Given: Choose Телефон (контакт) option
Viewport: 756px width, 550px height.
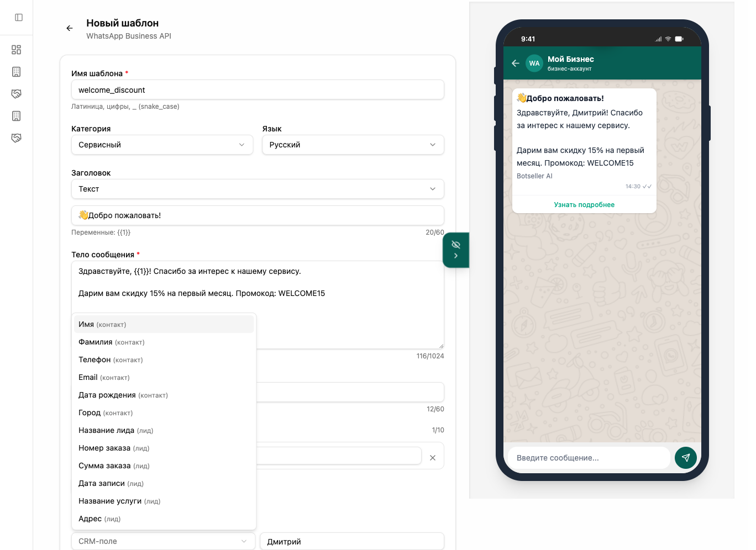Looking at the screenshot, I should point(164,360).
